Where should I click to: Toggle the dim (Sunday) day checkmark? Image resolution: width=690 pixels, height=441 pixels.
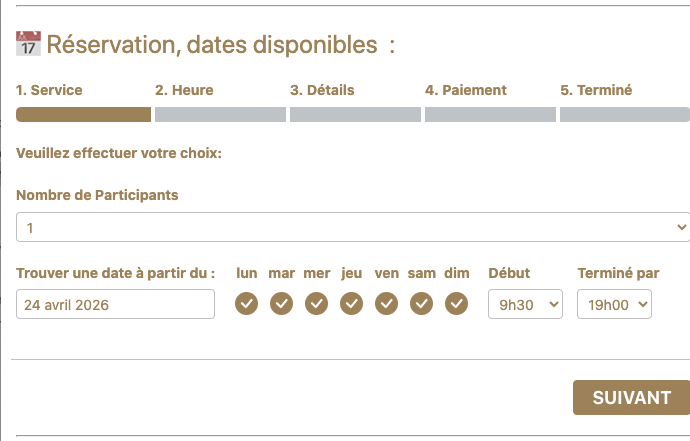point(456,303)
